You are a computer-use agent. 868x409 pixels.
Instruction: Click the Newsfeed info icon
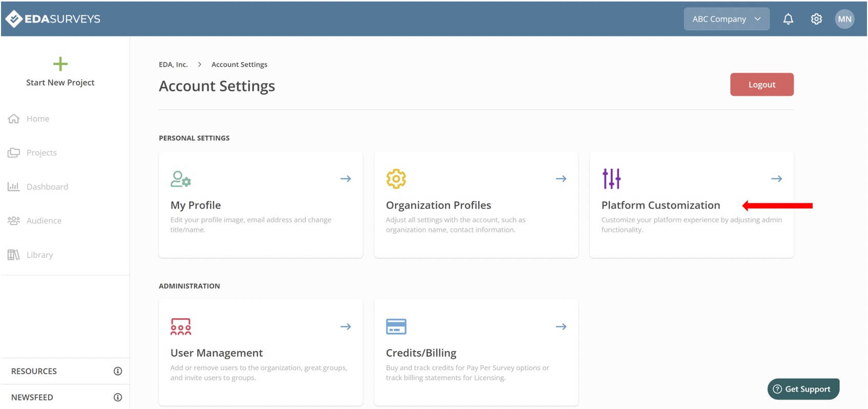click(x=118, y=397)
